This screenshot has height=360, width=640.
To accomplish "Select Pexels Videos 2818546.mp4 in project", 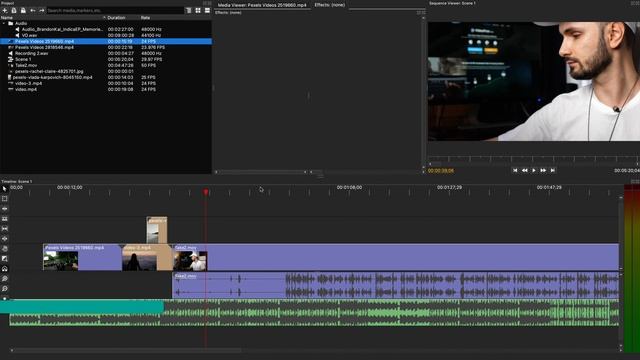I will pos(44,47).
